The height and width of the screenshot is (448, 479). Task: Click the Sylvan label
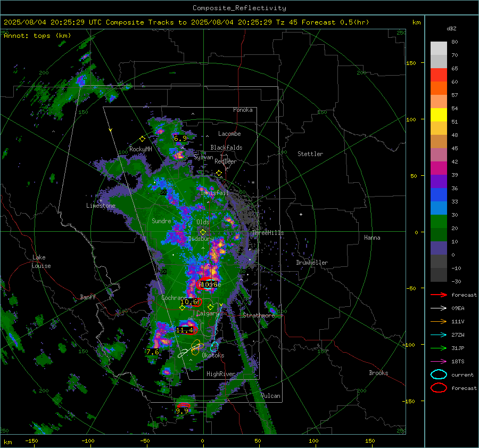click(203, 157)
